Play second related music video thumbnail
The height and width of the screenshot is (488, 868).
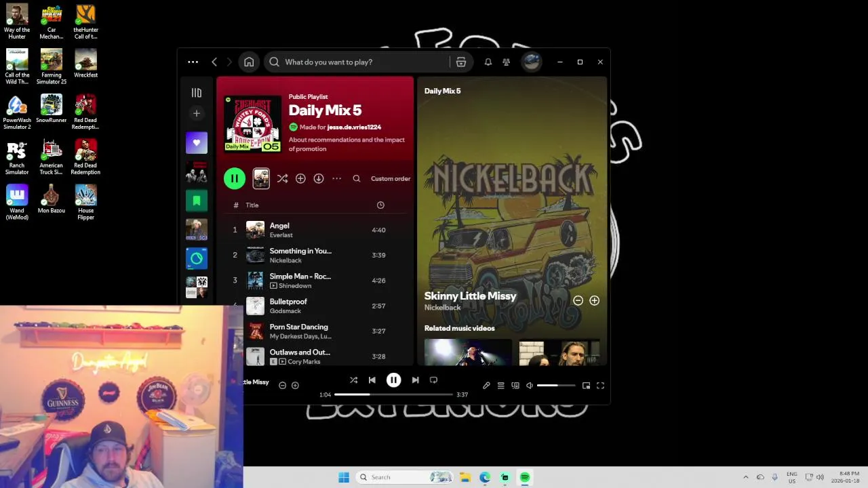click(x=559, y=352)
